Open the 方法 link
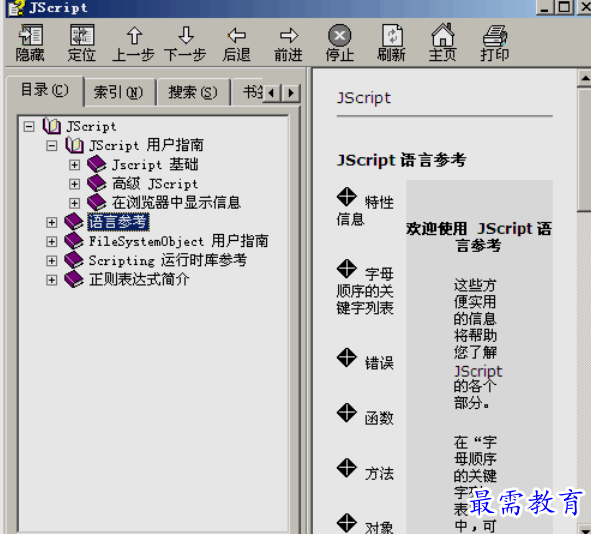Viewport: 591px width, 534px height. point(379,473)
